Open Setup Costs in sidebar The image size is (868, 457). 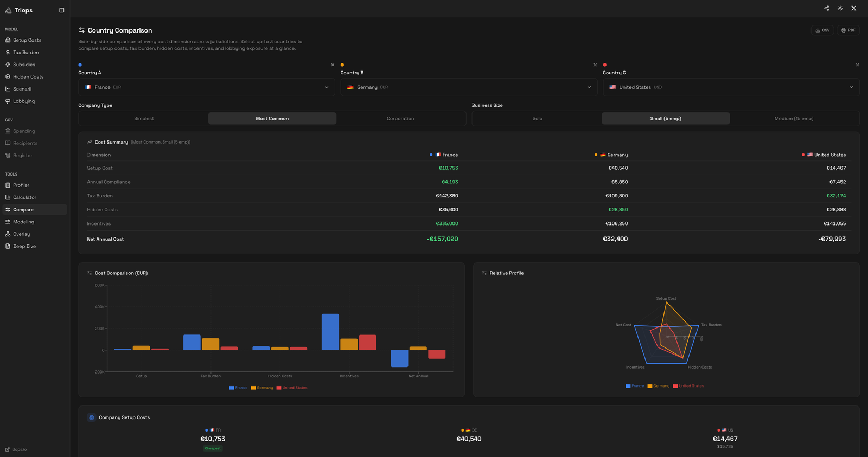click(27, 40)
